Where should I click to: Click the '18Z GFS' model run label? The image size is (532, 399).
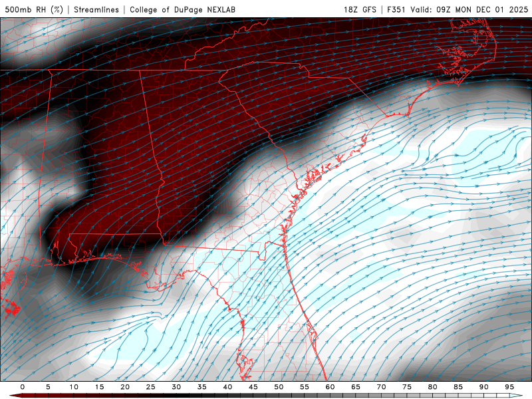pyautogui.click(x=360, y=9)
